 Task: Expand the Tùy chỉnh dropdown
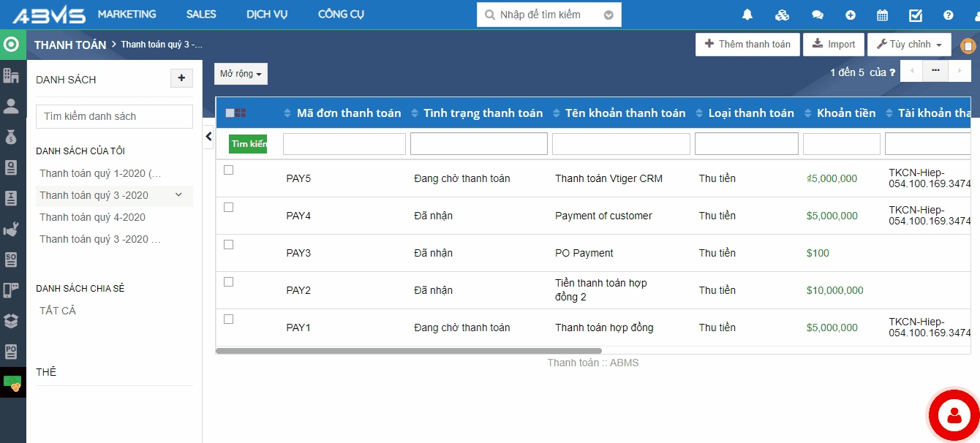[909, 45]
